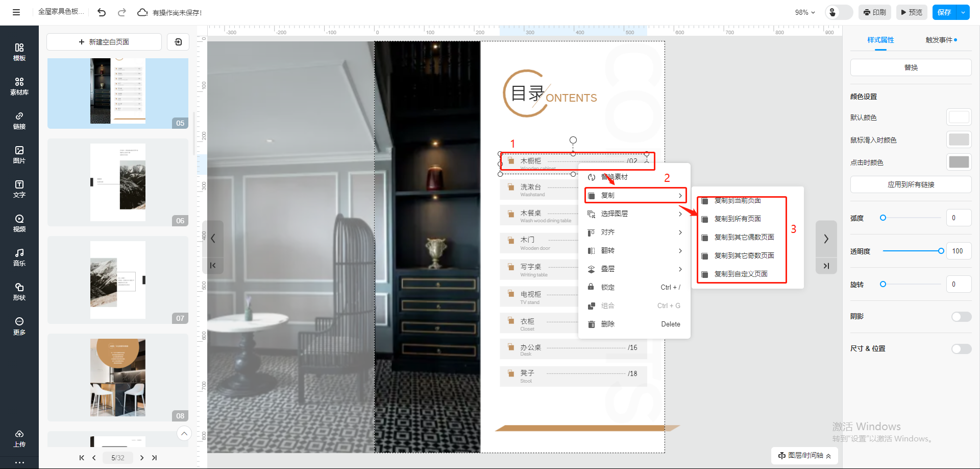This screenshot has height=469, width=980.
Task: Open the 上传 upload panel
Action: [19, 438]
